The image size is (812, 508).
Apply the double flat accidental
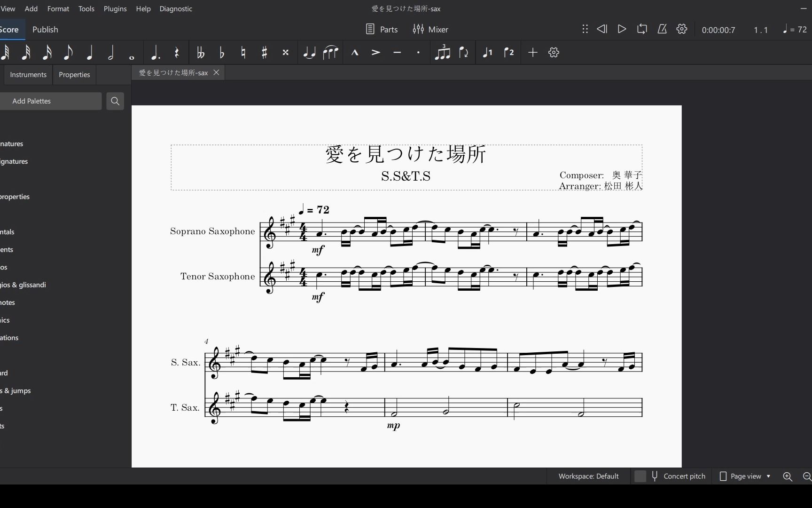pyautogui.click(x=201, y=53)
